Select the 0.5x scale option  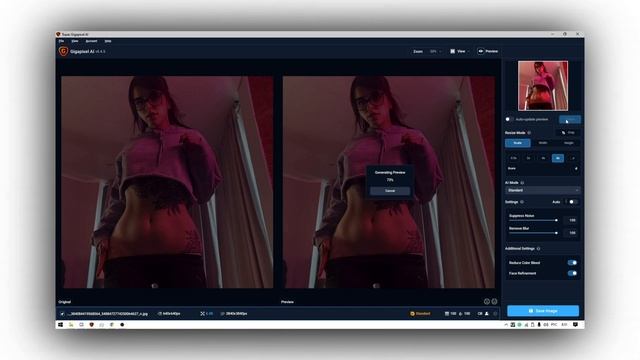click(x=513, y=158)
